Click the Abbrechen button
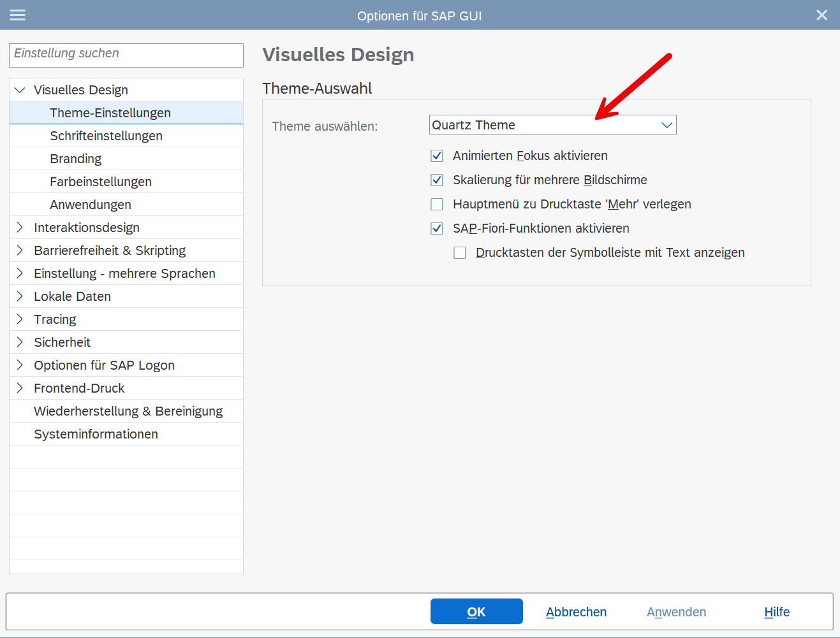Screen dimensions: 840x638 576,612
